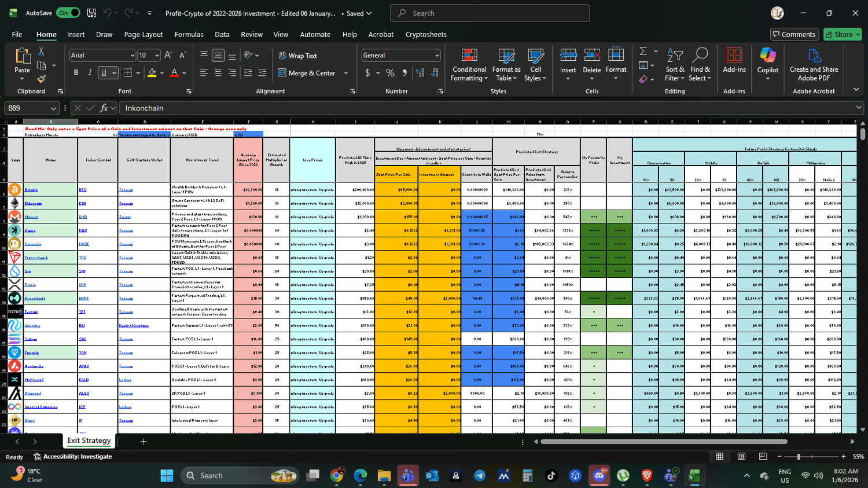Open the font name dropdown

click(x=133, y=56)
